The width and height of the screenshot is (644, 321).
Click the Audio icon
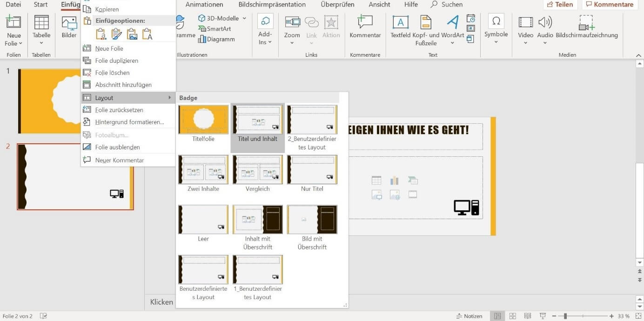(545, 22)
